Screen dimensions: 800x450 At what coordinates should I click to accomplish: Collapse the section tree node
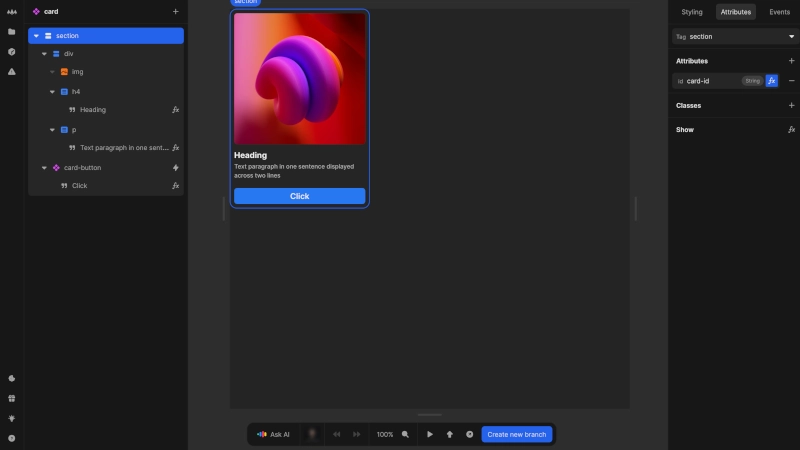(36, 36)
